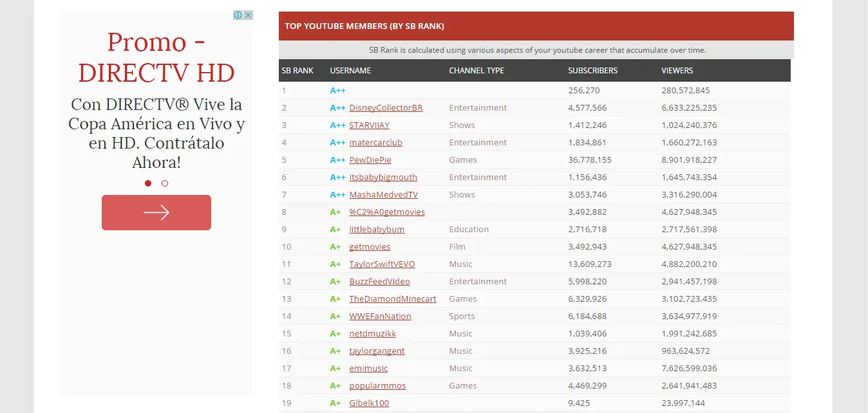Click subscriber count 13,609,273

(590, 264)
